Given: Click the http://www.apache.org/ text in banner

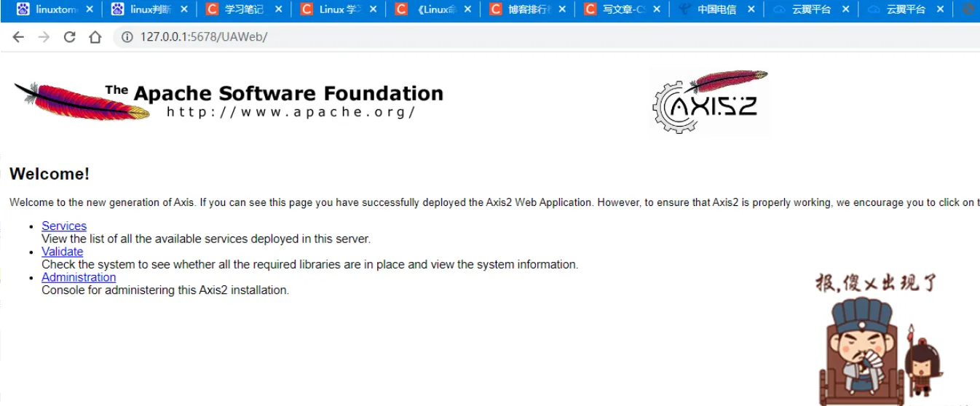Looking at the screenshot, I should click(291, 112).
